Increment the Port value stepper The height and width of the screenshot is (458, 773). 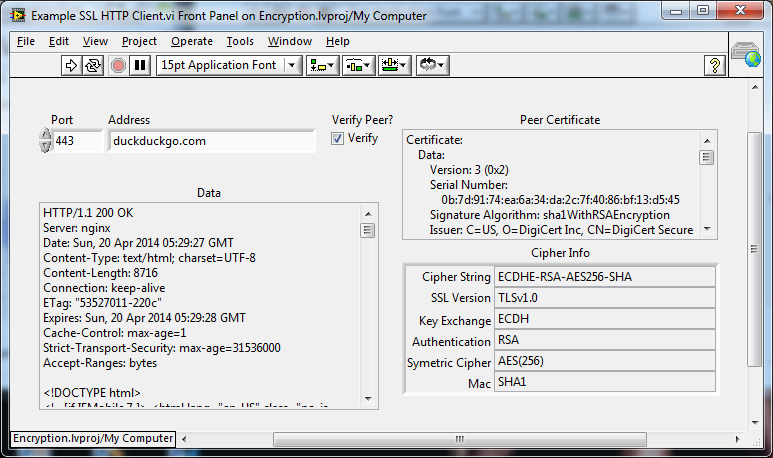click(45, 135)
